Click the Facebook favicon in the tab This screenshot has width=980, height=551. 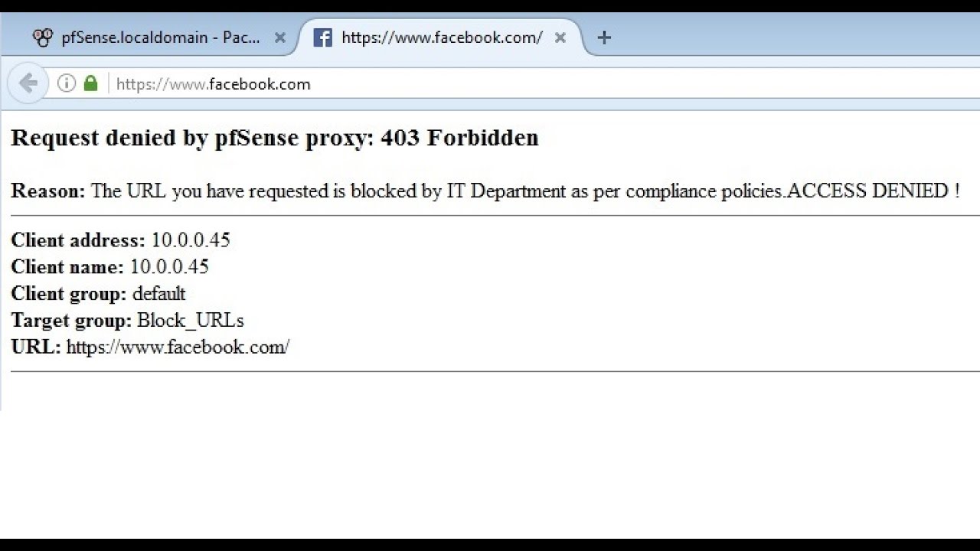(323, 37)
